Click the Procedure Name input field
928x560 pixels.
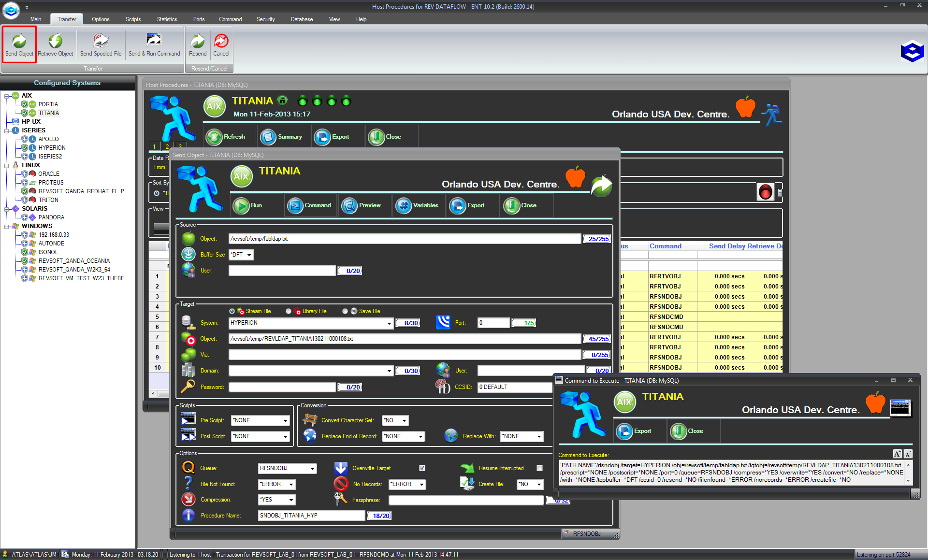311,516
